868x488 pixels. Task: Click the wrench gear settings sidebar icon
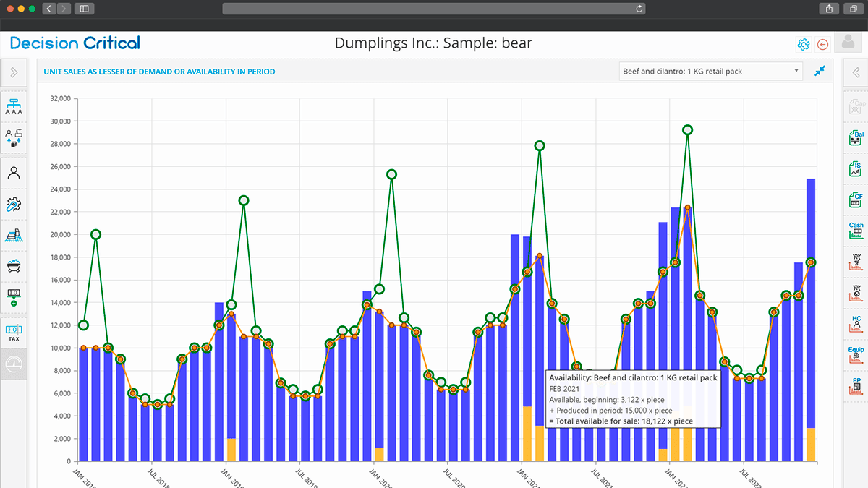pos(14,204)
